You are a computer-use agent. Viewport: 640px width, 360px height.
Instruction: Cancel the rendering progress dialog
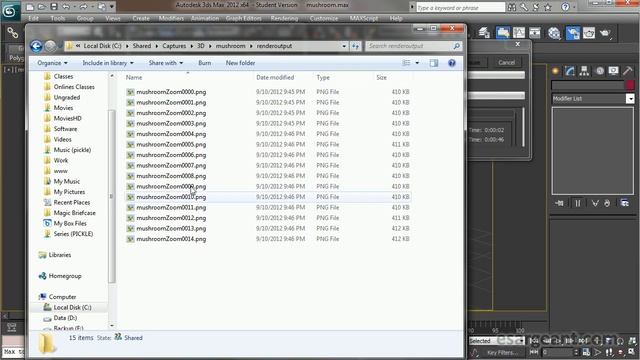click(x=506, y=62)
